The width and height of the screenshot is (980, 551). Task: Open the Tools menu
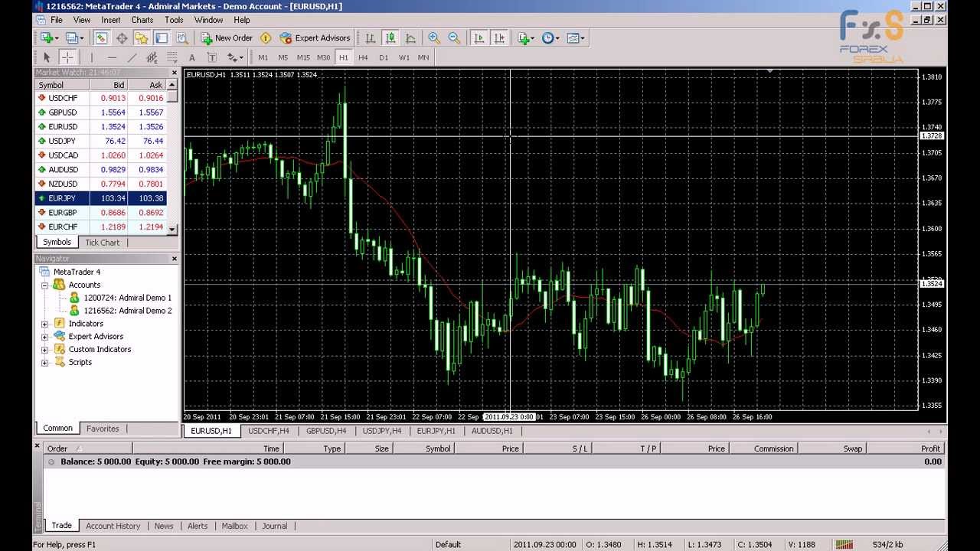click(x=174, y=20)
